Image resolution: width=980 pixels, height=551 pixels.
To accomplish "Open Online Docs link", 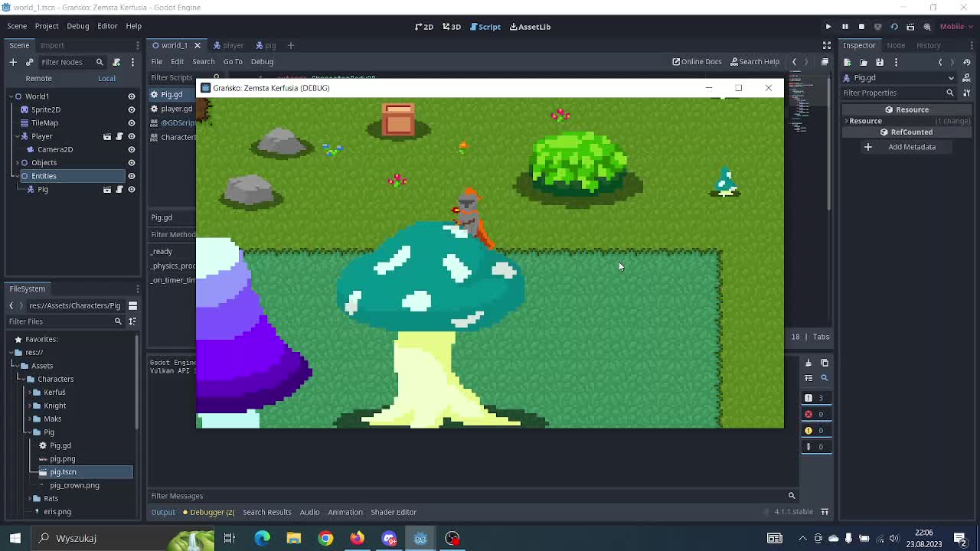I will pos(697,61).
